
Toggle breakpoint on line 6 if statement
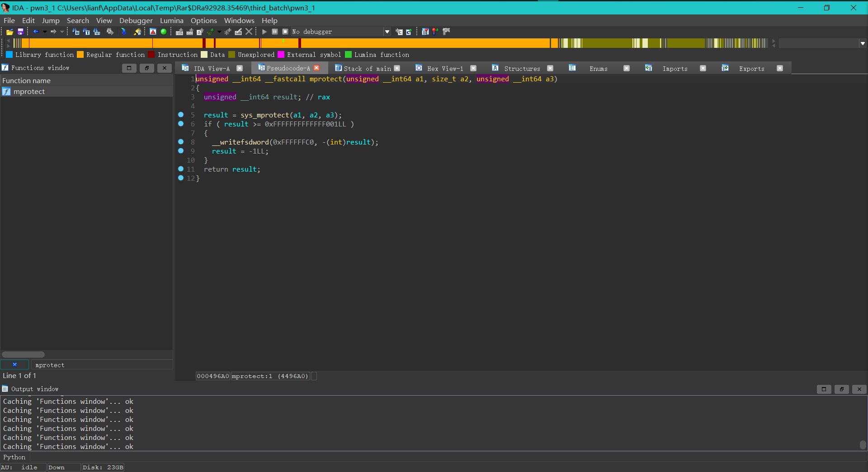pyautogui.click(x=181, y=124)
